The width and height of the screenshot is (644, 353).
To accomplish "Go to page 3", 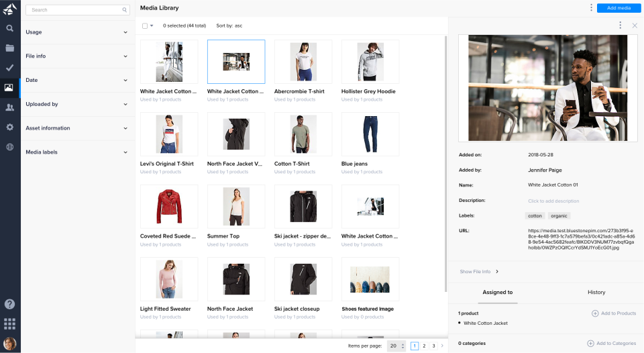I will click(433, 346).
